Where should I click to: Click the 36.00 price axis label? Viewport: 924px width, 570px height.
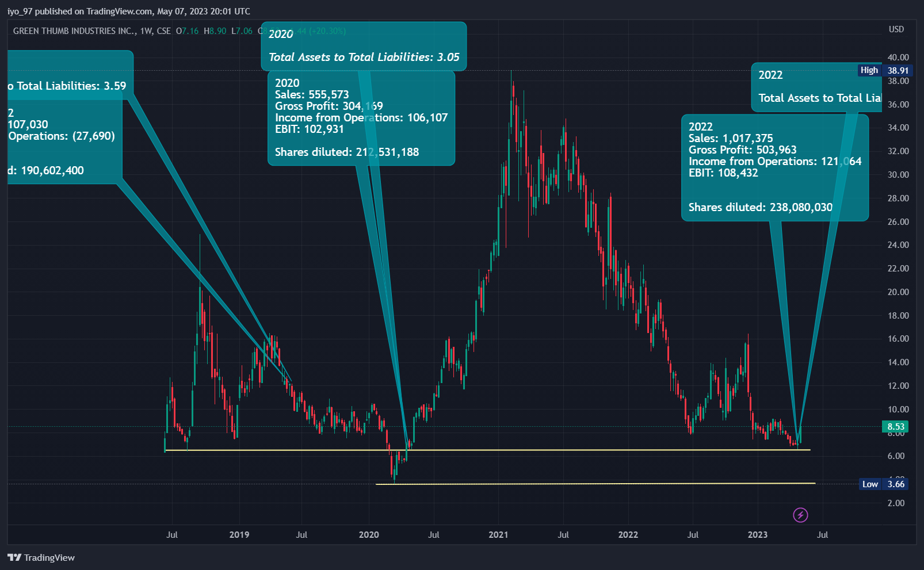click(x=898, y=105)
